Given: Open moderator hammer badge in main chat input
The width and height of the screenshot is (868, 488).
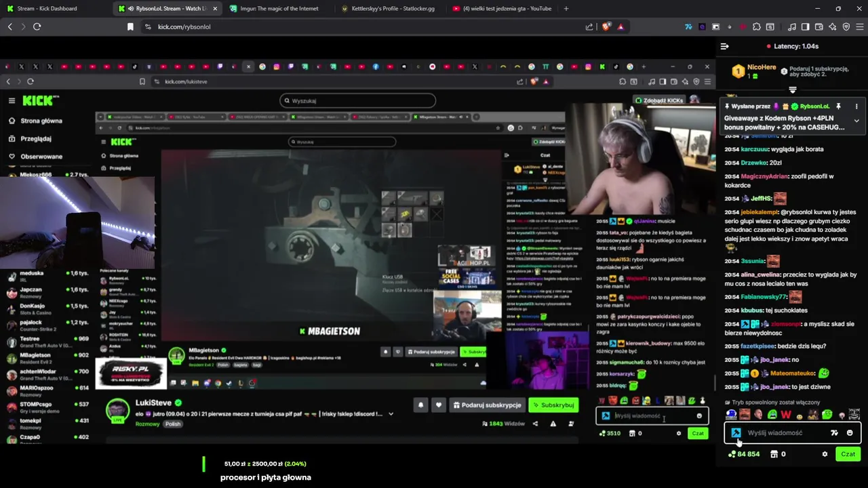Looking at the screenshot, I should [x=736, y=432].
